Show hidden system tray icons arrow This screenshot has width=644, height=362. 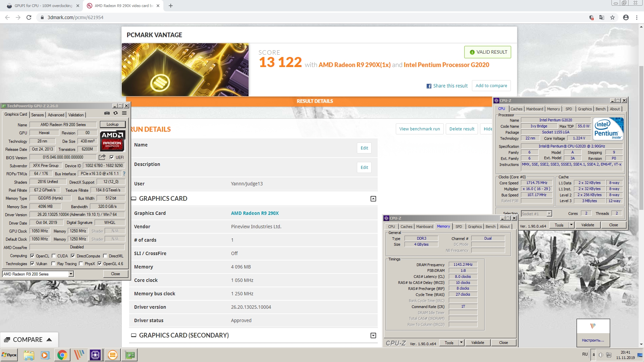pyautogui.click(x=594, y=355)
